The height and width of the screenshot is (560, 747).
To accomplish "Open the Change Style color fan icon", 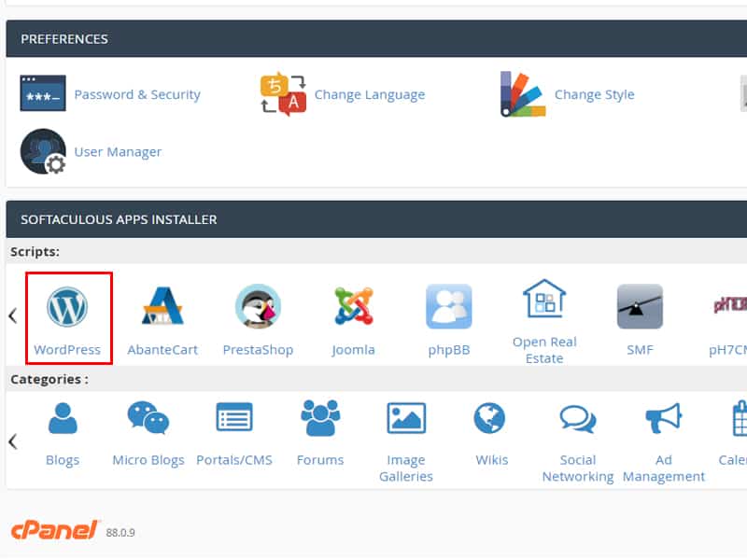I will tap(523, 94).
